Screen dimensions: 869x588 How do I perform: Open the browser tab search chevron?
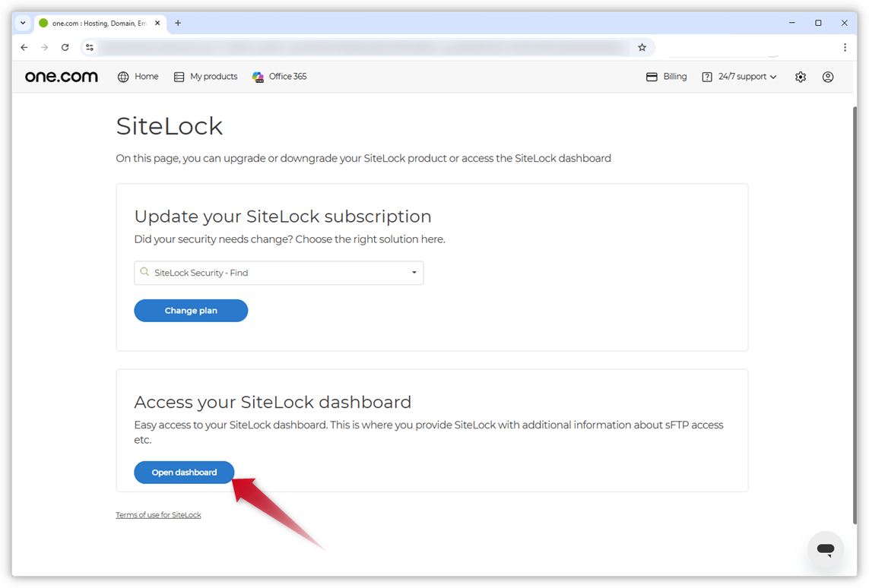coord(22,23)
